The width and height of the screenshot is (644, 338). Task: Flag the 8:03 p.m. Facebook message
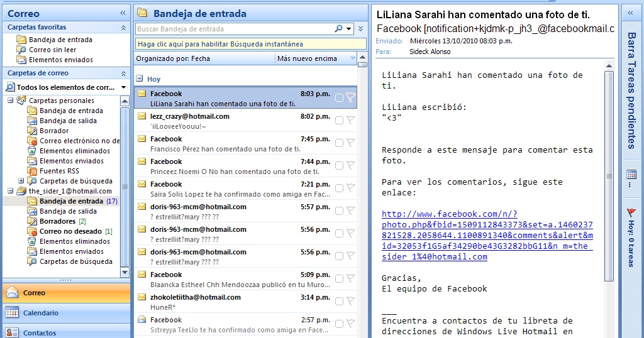point(350,97)
